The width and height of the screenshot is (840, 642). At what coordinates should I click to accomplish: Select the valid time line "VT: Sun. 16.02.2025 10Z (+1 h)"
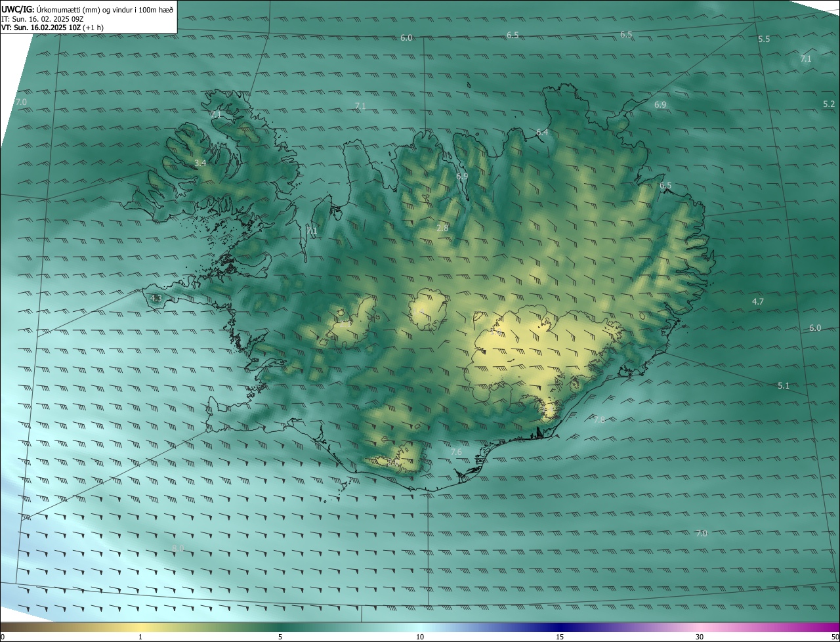(x=52, y=28)
